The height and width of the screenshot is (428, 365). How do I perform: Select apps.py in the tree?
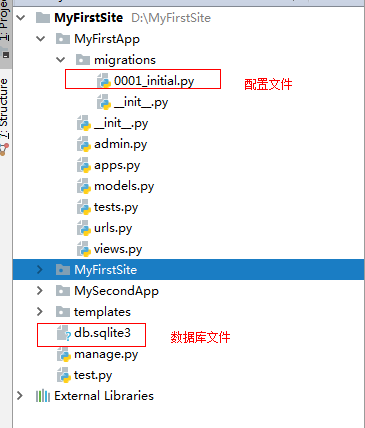117,165
